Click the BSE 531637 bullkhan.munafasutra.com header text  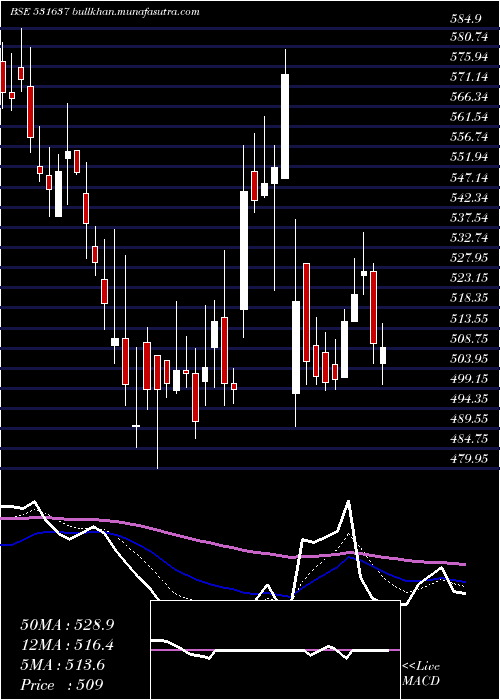[x=104, y=12]
